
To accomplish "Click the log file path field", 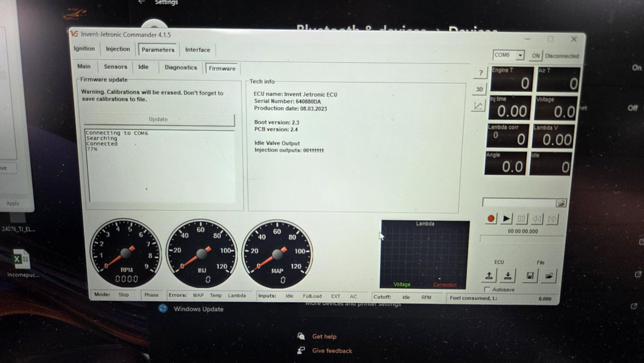I will pyautogui.click(x=518, y=203).
